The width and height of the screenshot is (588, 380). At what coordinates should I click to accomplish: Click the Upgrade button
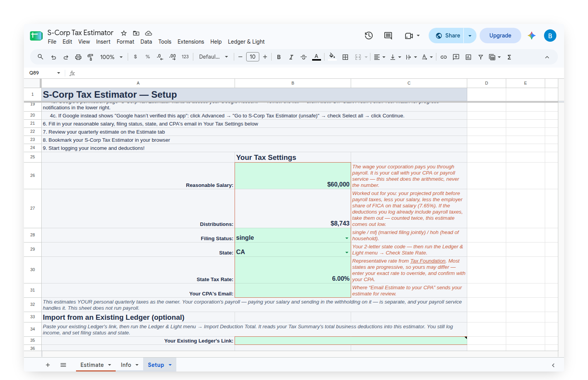(x=500, y=36)
